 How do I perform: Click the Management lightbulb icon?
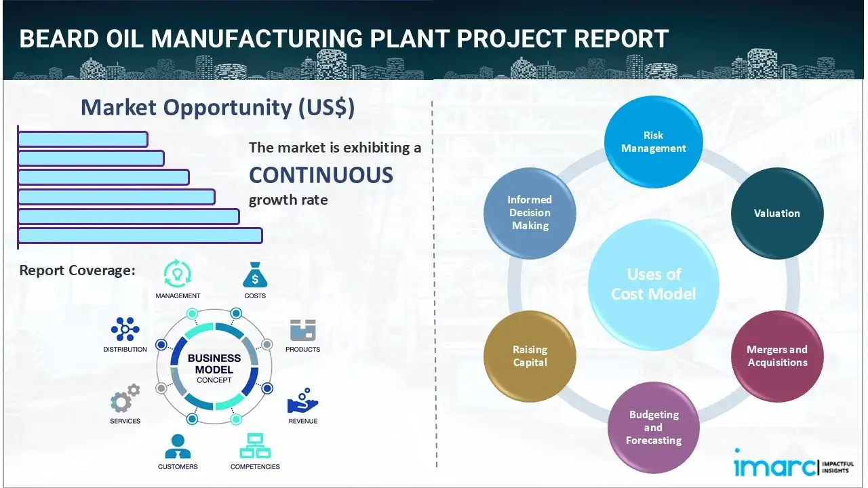[x=178, y=274]
